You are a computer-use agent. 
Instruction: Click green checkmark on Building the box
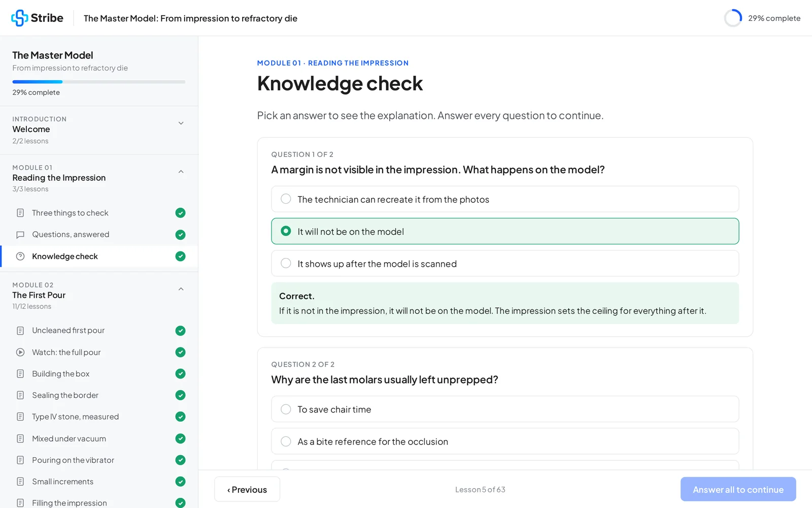(180, 374)
